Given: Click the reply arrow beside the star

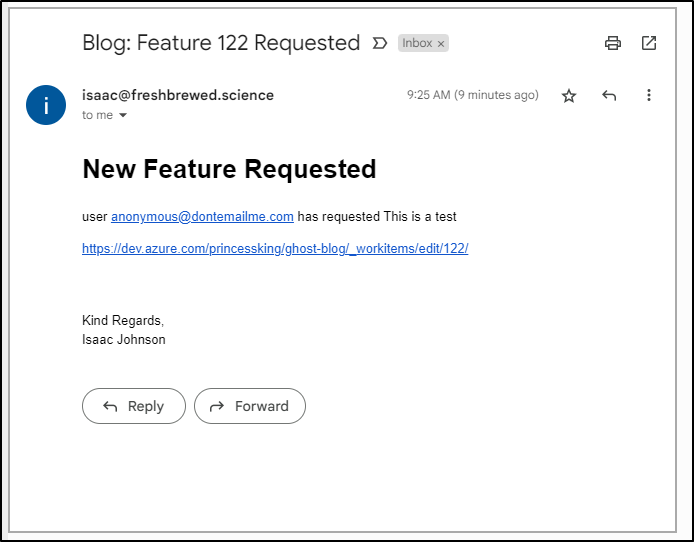Looking at the screenshot, I should (x=609, y=95).
